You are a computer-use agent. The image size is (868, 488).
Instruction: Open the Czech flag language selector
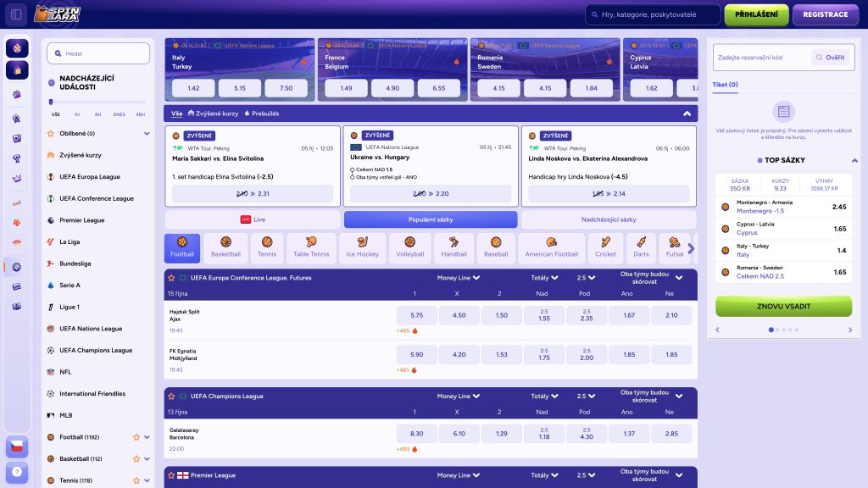(17, 446)
